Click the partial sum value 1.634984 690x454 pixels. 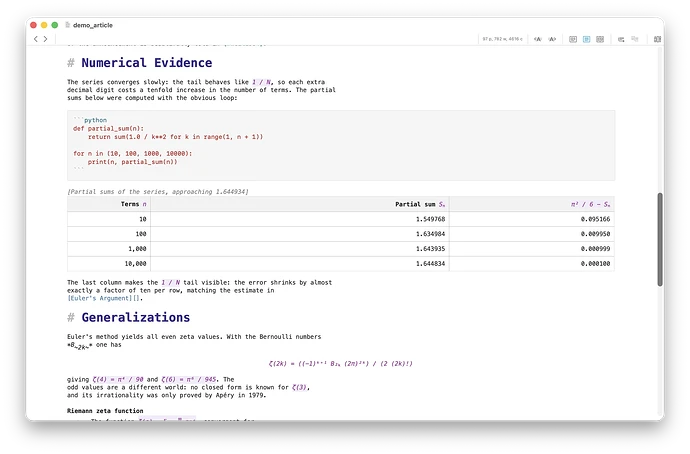pos(430,234)
